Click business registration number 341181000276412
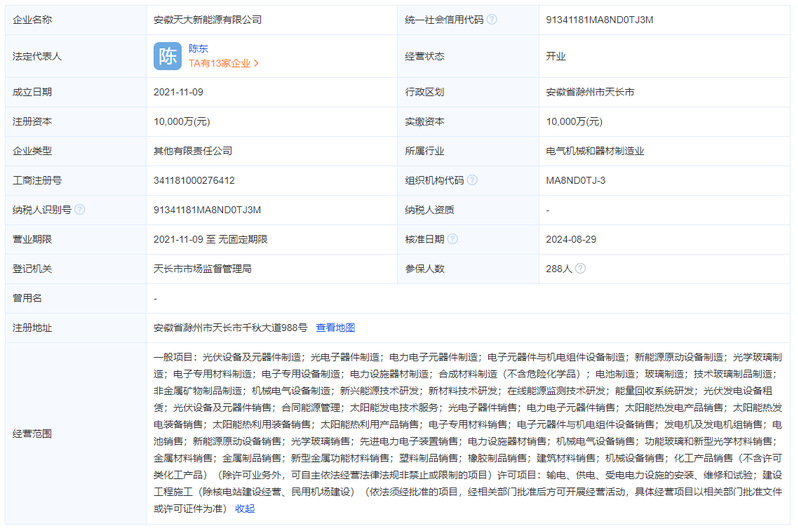This screenshot has width=798, height=531. pyautogui.click(x=194, y=180)
